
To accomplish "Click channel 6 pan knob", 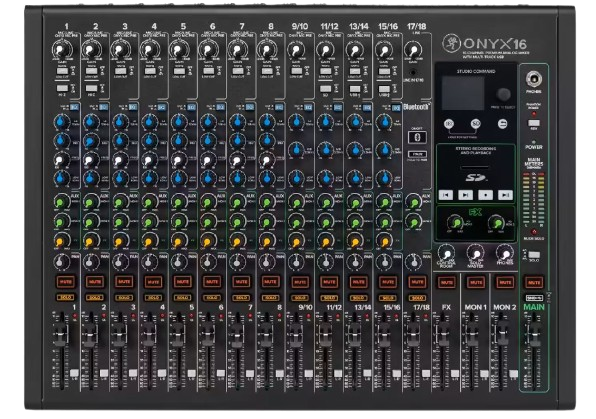I will (208, 262).
